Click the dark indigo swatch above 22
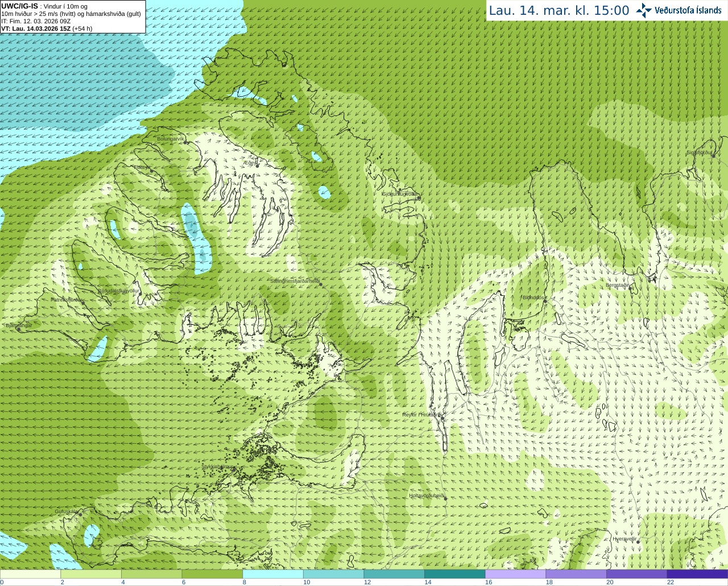The height and width of the screenshot is (586, 728). [697, 574]
